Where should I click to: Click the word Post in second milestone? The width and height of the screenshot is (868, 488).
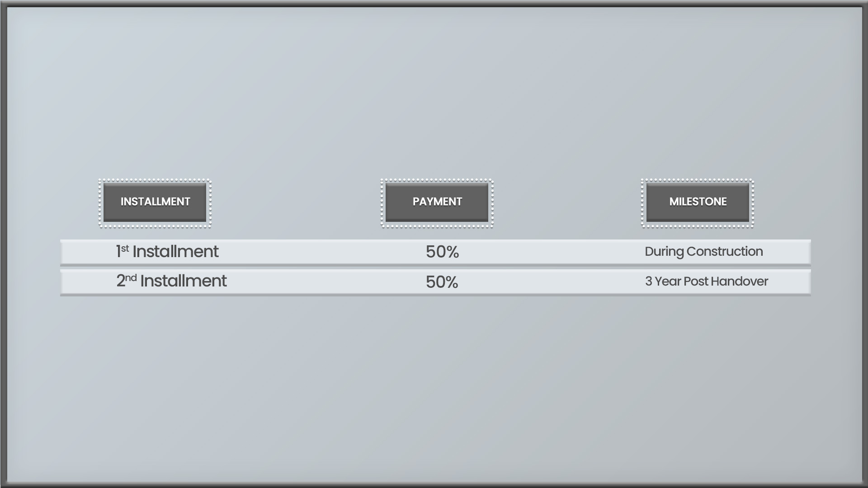click(696, 281)
